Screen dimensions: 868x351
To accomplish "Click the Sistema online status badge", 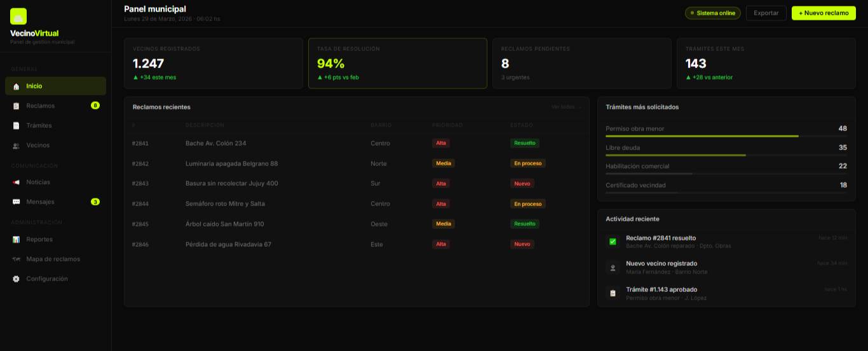I will pyautogui.click(x=712, y=13).
